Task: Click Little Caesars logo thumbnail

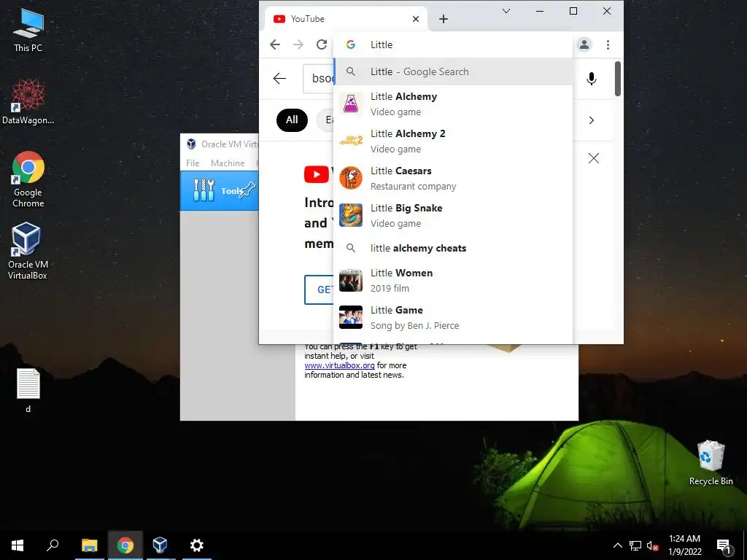Action: click(351, 178)
